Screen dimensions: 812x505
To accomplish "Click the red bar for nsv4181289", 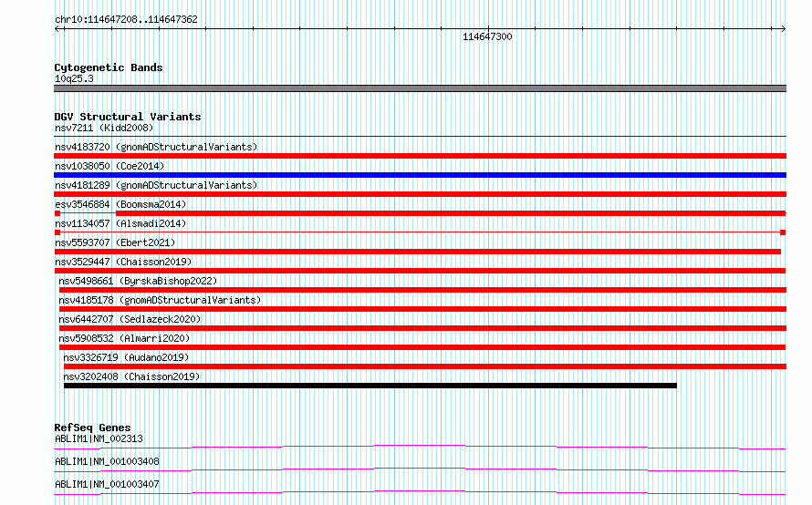I will click(x=420, y=194).
